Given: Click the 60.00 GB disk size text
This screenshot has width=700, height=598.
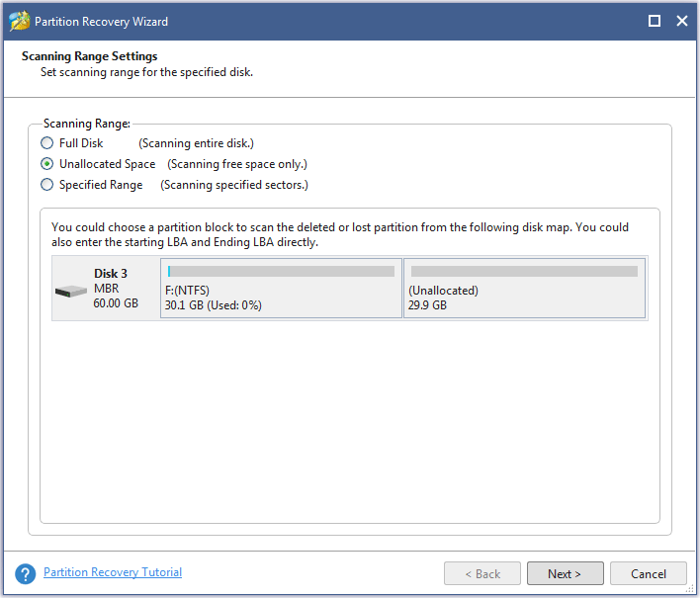Looking at the screenshot, I should [116, 303].
